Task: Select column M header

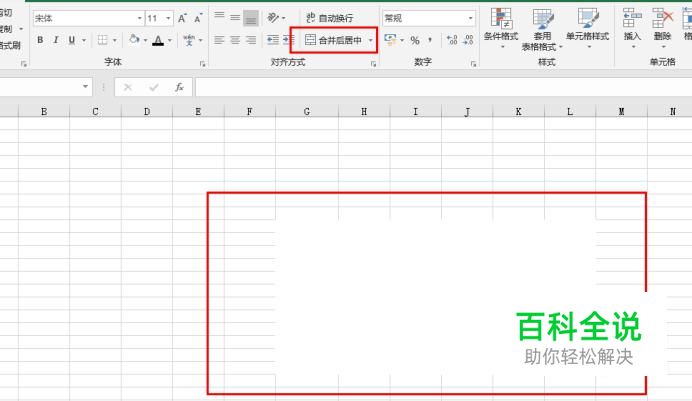Action: click(621, 112)
